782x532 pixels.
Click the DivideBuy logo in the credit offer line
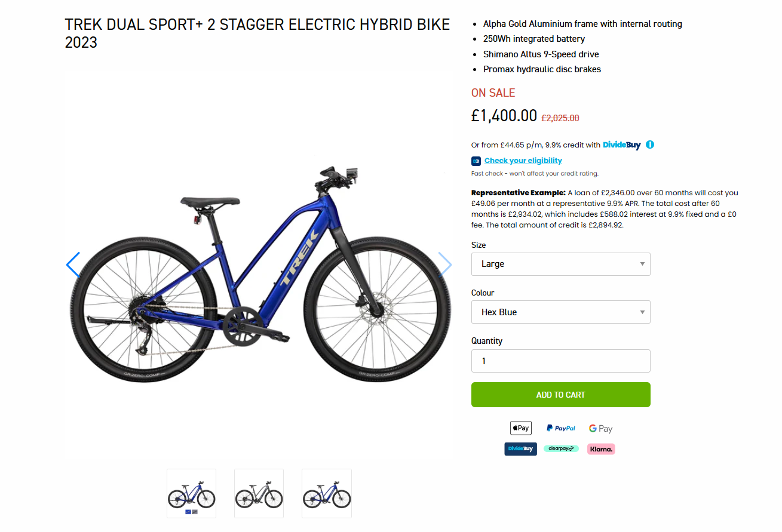coord(621,144)
